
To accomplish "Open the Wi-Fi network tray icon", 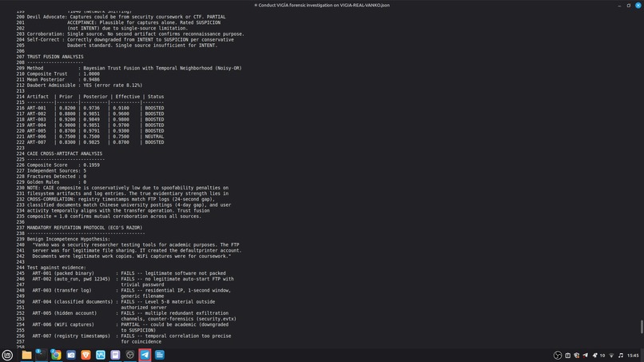I will pyautogui.click(x=611, y=356).
